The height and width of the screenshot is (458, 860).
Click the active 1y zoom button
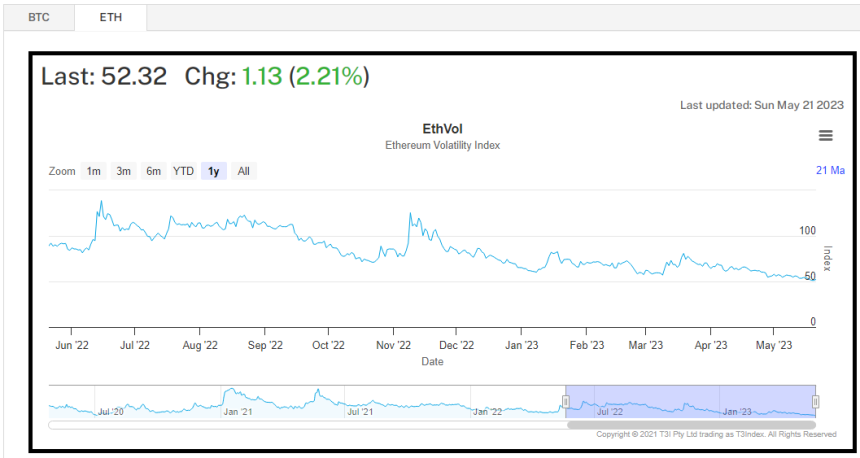point(213,171)
